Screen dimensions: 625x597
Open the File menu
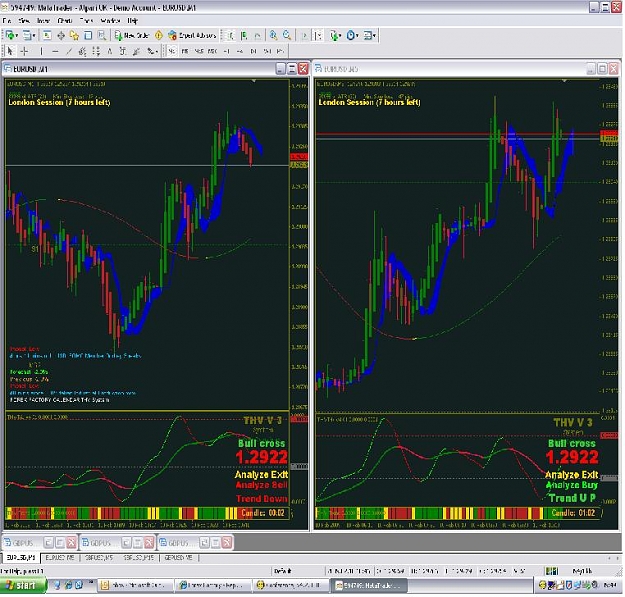[7, 20]
